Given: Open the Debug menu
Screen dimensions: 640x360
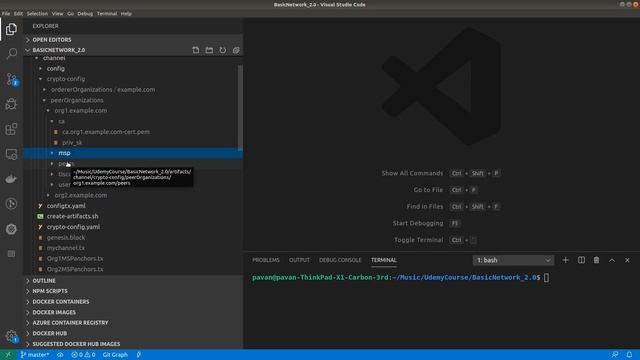Looking at the screenshot, I should pyautogui.click(x=85, y=13).
